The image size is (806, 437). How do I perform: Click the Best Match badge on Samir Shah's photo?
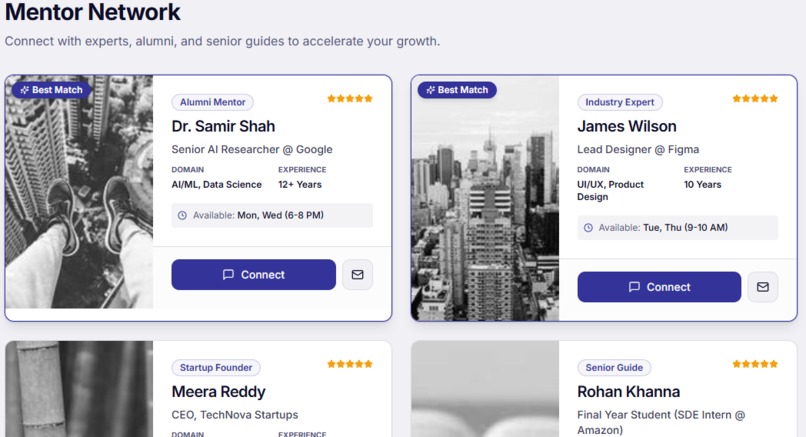[x=51, y=90]
